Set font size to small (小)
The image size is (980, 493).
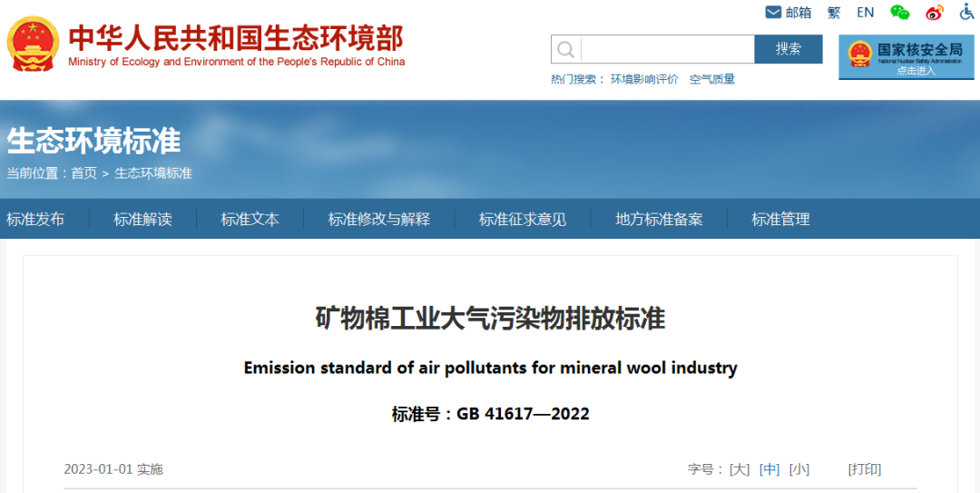pos(799,469)
